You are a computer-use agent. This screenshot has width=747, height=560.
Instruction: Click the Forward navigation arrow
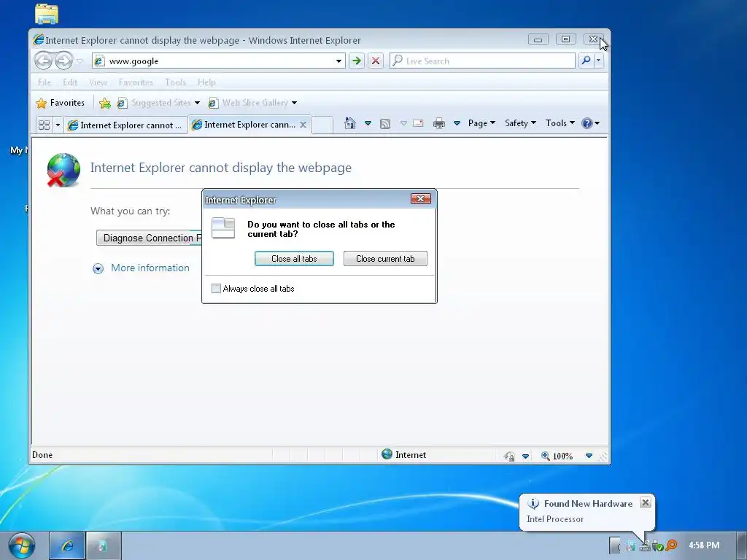63,61
